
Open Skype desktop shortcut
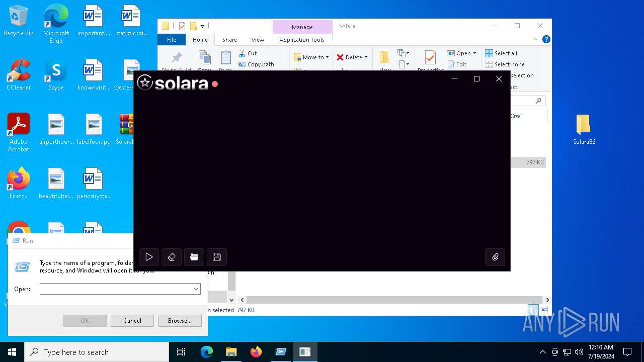tap(56, 75)
